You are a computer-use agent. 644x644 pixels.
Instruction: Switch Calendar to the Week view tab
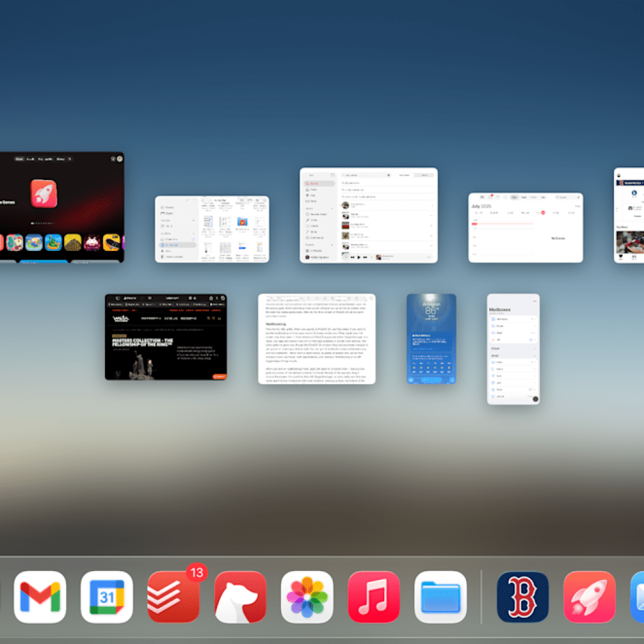(x=524, y=197)
